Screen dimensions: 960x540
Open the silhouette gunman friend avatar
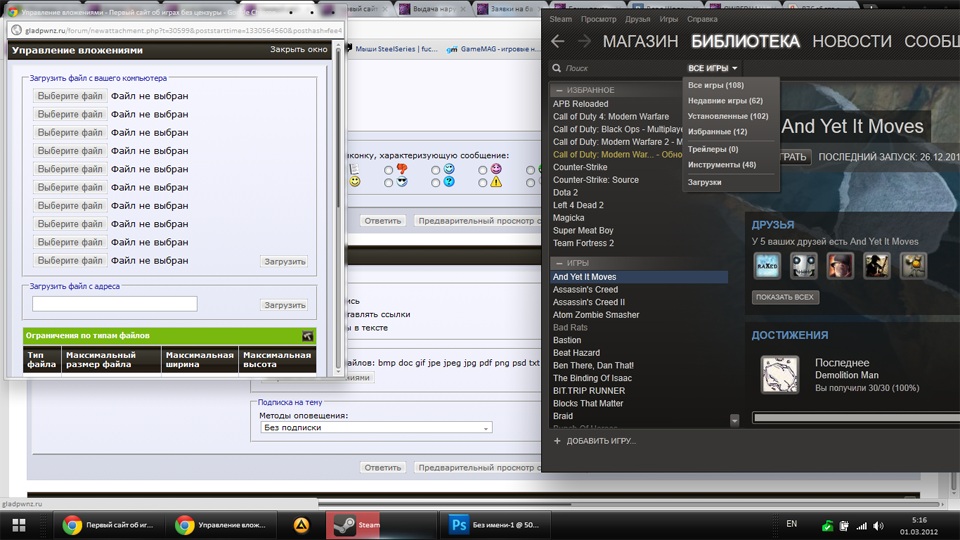(877, 266)
